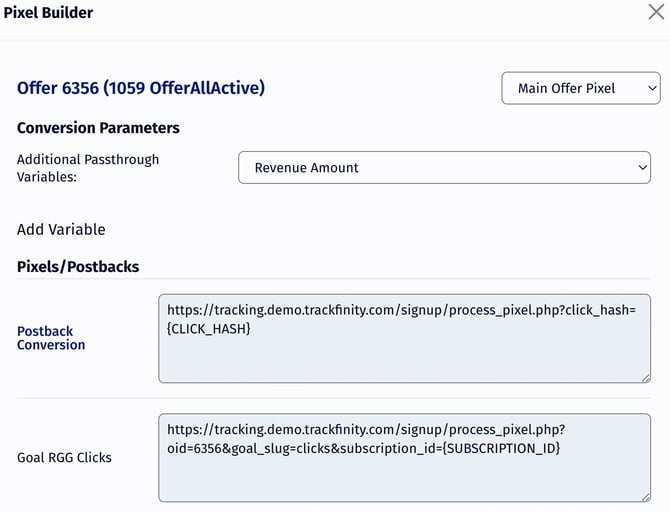
Task: Click the Add Variable link
Action: pyautogui.click(x=61, y=229)
